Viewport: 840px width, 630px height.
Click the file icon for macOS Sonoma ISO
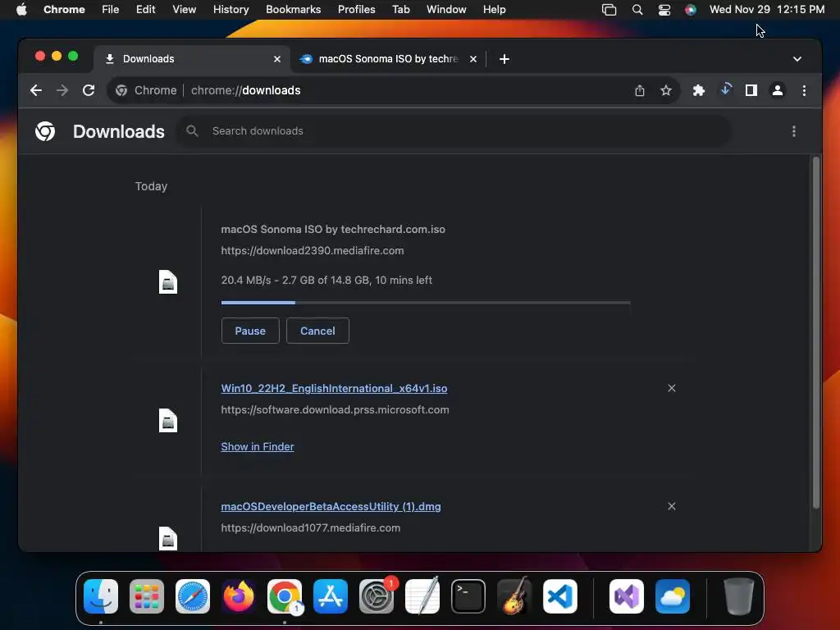[167, 282]
